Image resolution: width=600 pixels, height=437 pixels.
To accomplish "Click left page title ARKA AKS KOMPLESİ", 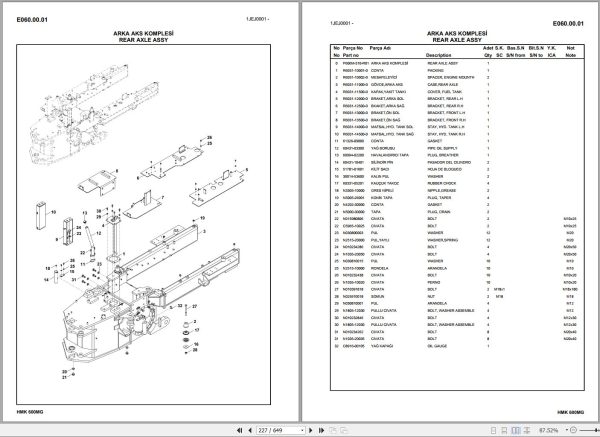I will pos(143,34).
